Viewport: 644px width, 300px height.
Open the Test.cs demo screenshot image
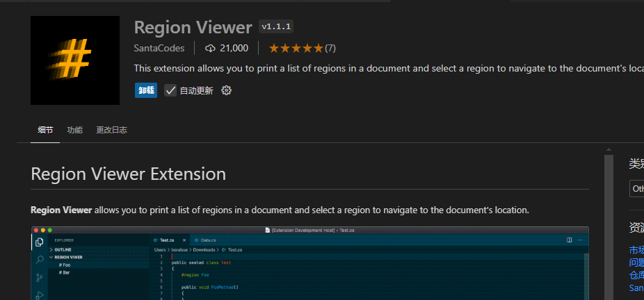click(x=309, y=263)
